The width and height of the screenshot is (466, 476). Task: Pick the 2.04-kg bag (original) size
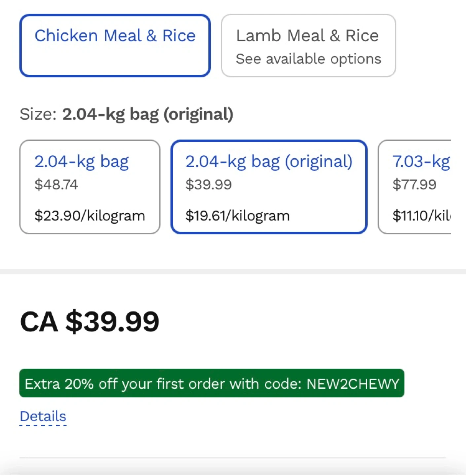(x=269, y=187)
